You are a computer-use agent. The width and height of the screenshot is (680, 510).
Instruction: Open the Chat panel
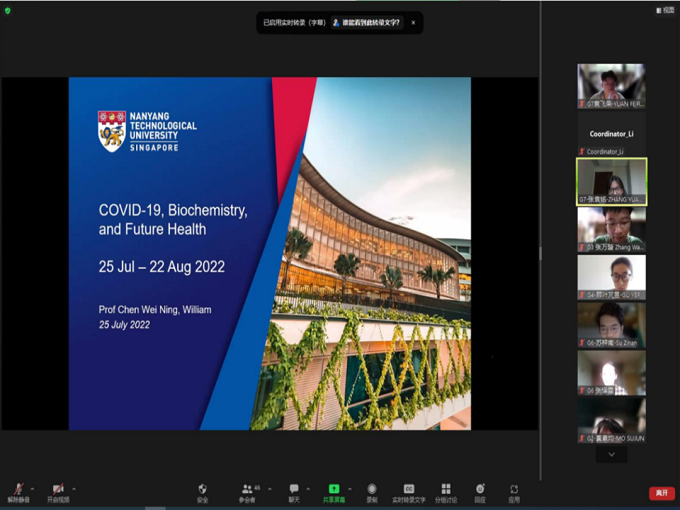(x=294, y=490)
